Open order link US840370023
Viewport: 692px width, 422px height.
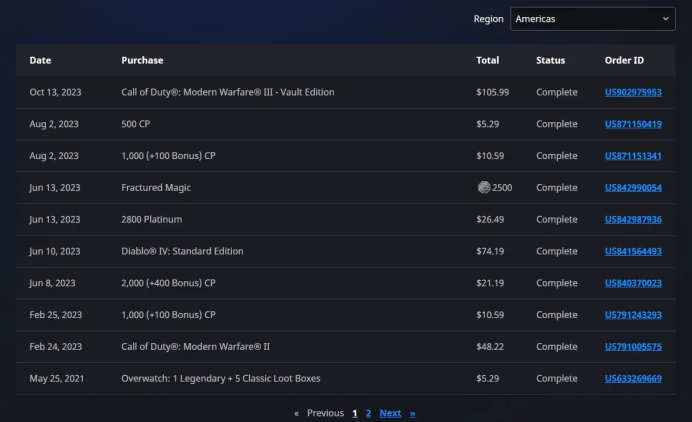[x=633, y=283]
